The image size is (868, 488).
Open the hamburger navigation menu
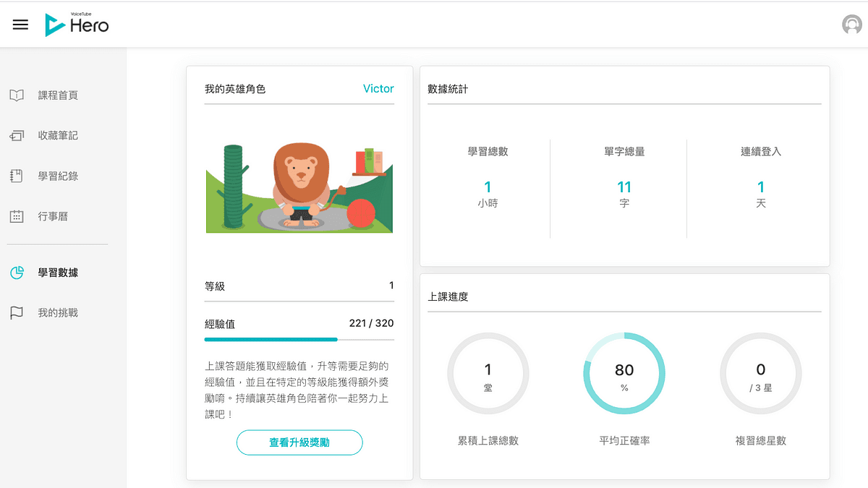pyautogui.click(x=20, y=24)
